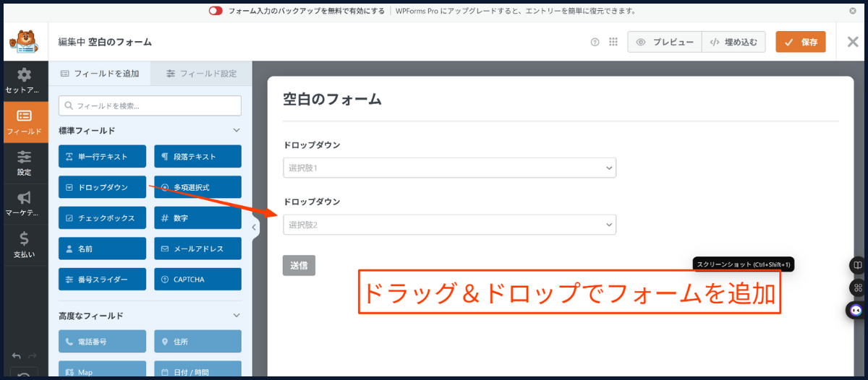The height and width of the screenshot is (380, 868).
Task: Collapse the 高度なフィールド section
Action: click(x=236, y=316)
